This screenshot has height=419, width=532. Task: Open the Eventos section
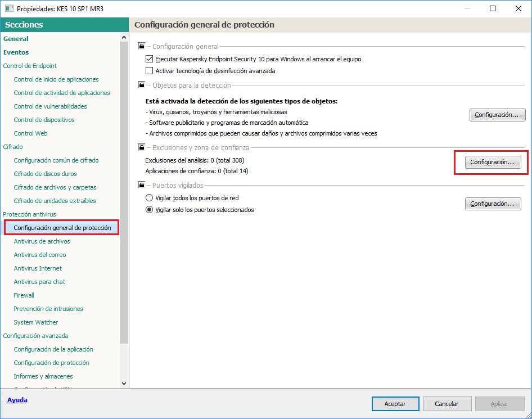point(16,52)
